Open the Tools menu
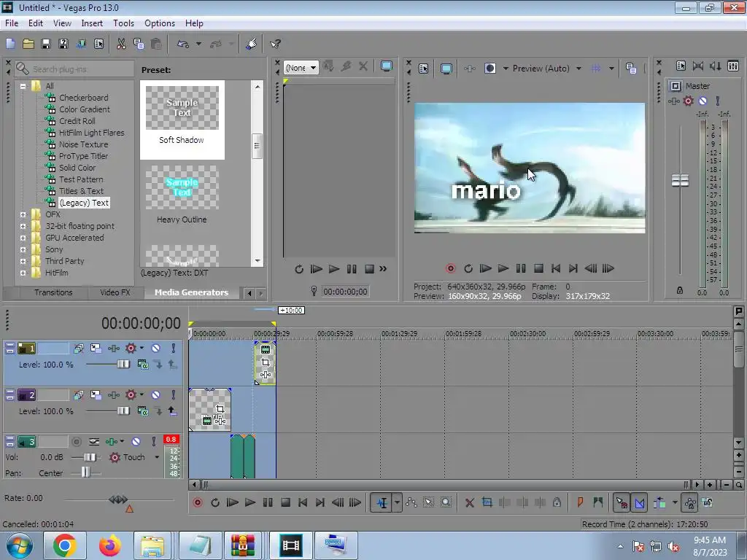The image size is (747, 560). (x=123, y=23)
